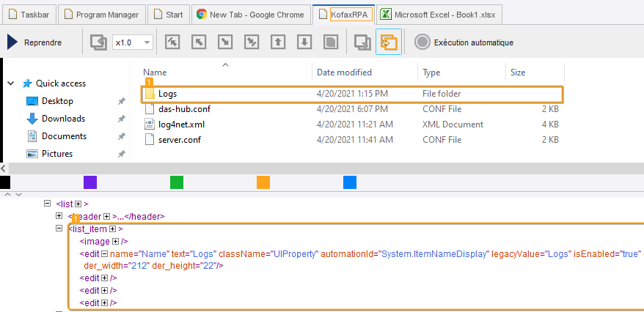Click the Excel icon on the Book1.xlsx tab
This screenshot has width=644, height=312.
[385, 14]
